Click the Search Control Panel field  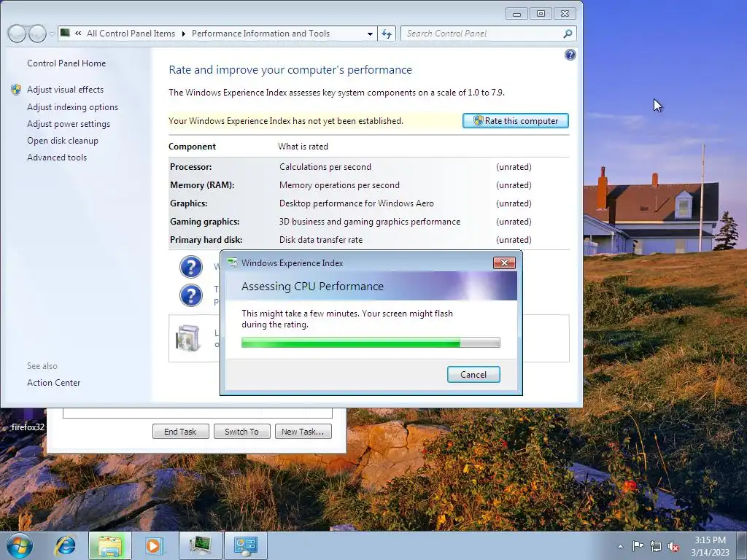[481, 34]
